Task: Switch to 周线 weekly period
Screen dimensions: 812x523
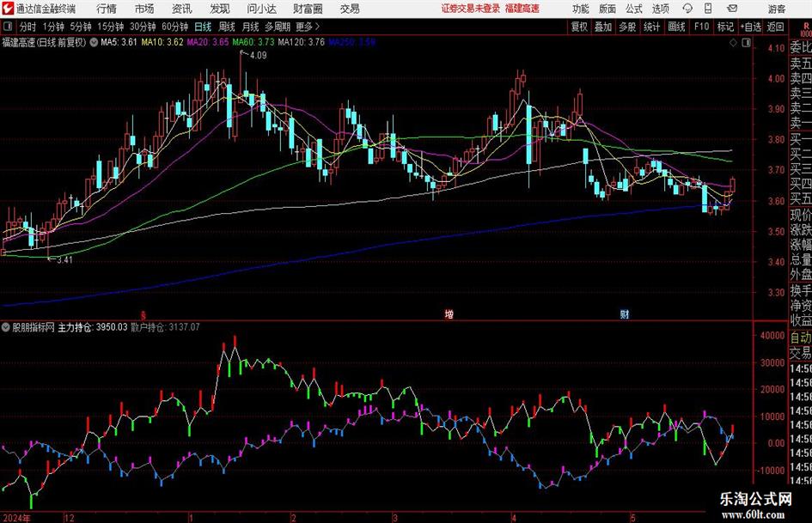Action: click(227, 27)
